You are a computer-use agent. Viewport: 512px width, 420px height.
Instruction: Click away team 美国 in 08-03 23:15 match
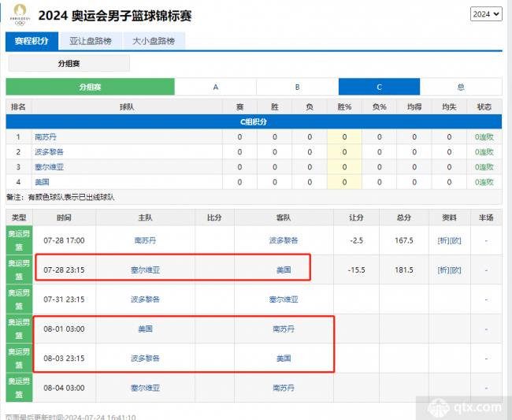point(284,359)
